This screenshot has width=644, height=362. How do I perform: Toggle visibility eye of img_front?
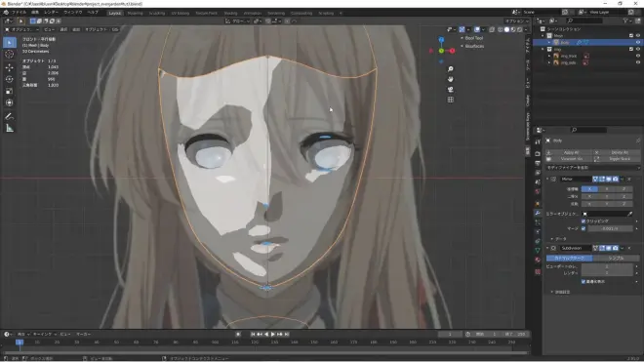[x=638, y=56]
